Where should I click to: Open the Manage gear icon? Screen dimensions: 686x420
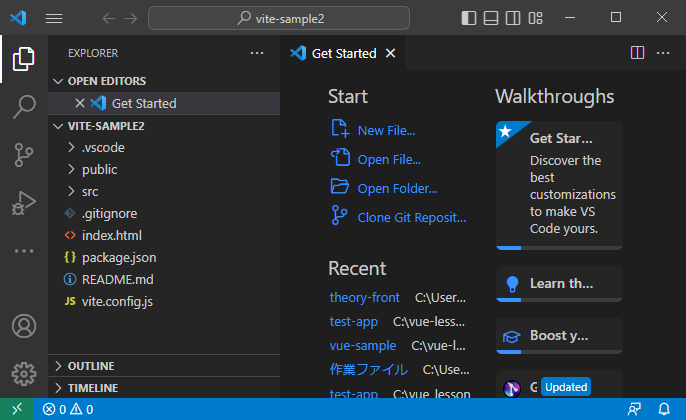point(24,374)
